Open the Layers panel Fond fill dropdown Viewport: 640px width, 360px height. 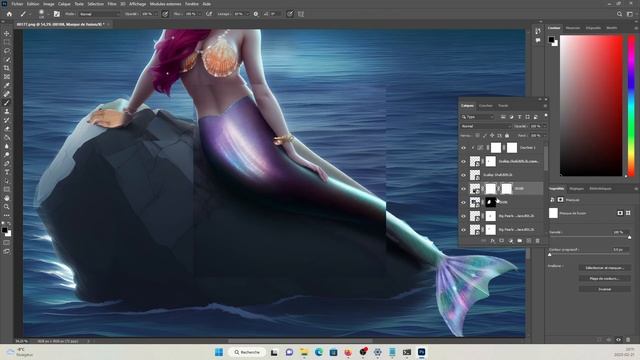coord(544,136)
